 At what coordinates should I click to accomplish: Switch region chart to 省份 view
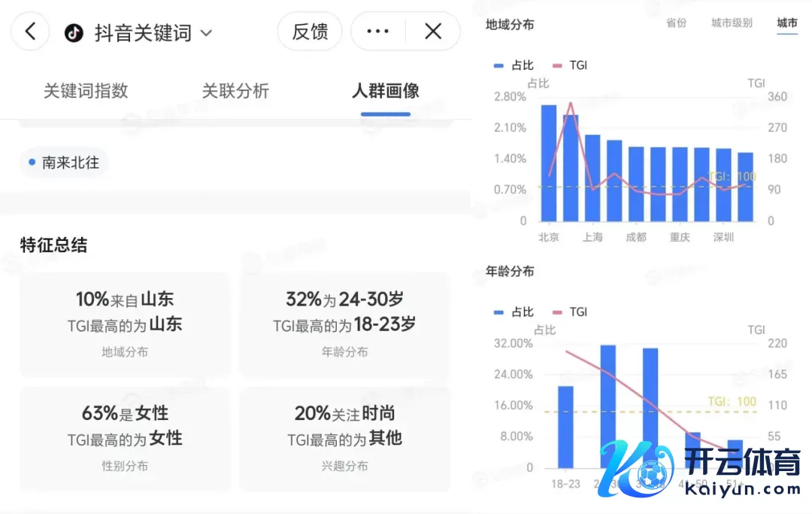[x=676, y=23]
